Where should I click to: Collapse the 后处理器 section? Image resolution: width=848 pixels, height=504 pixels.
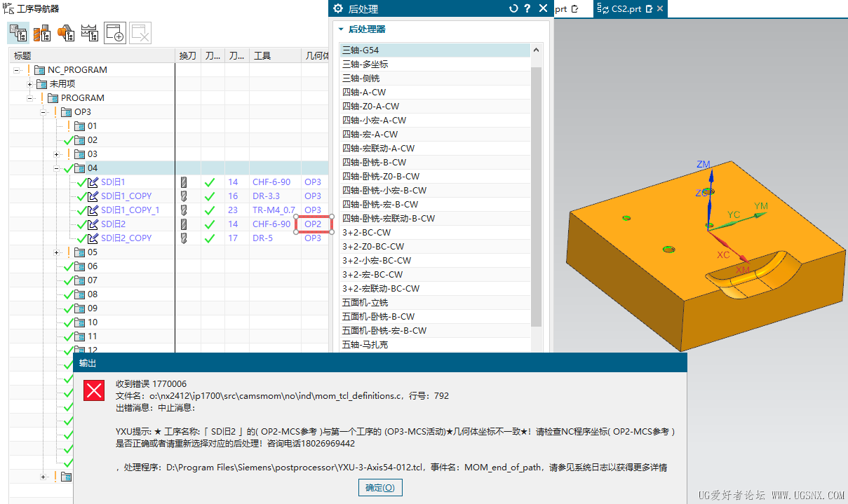(341, 29)
